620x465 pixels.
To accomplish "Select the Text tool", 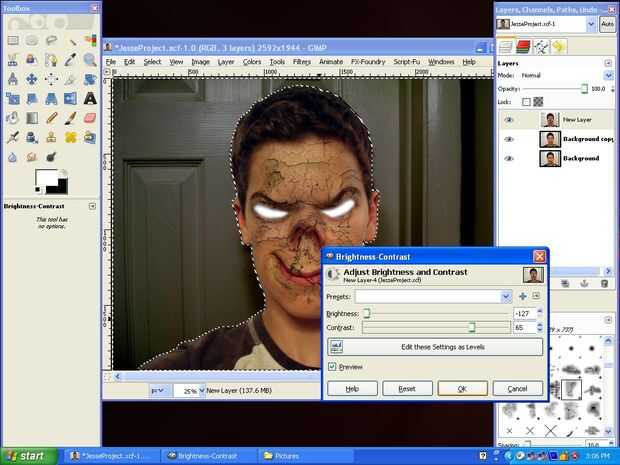I will click(90, 98).
